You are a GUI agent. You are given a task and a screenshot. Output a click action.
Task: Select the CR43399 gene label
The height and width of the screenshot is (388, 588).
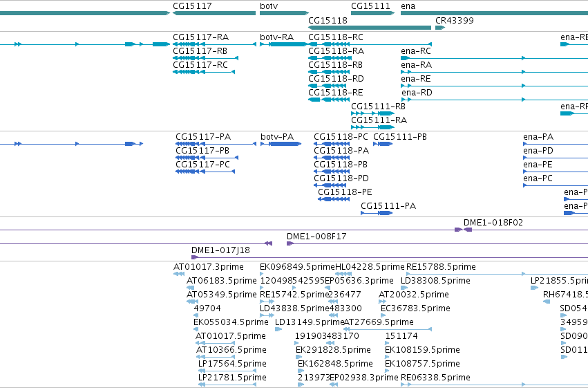(x=455, y=20)
